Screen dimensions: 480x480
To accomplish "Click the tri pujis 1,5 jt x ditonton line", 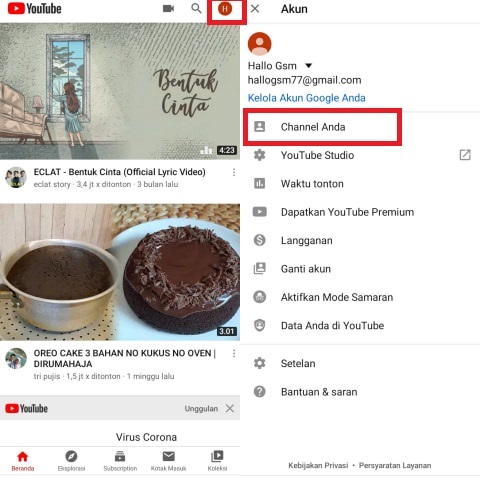I will (x=104, y=376).
